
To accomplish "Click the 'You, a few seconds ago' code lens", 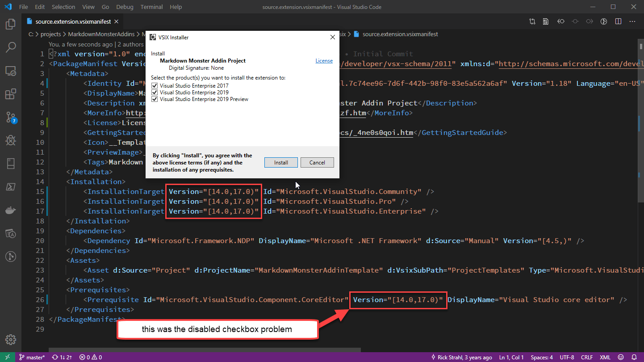I will coord(81,44).
